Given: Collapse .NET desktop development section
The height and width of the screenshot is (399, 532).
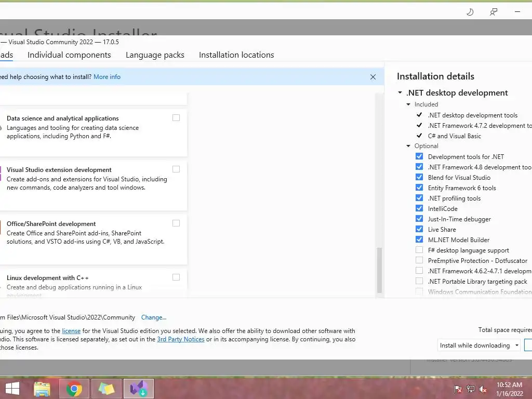Looking at the screenshot, I should click(x=400, y=92).
